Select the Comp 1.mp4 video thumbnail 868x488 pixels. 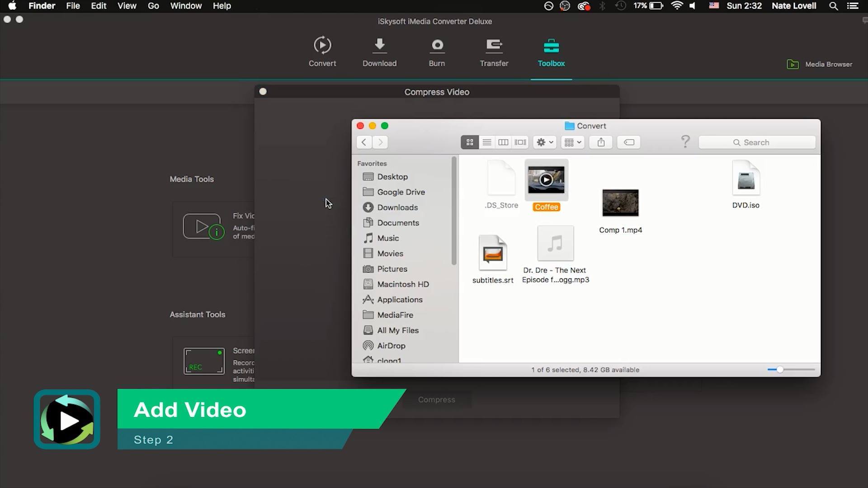pos(620,203)
